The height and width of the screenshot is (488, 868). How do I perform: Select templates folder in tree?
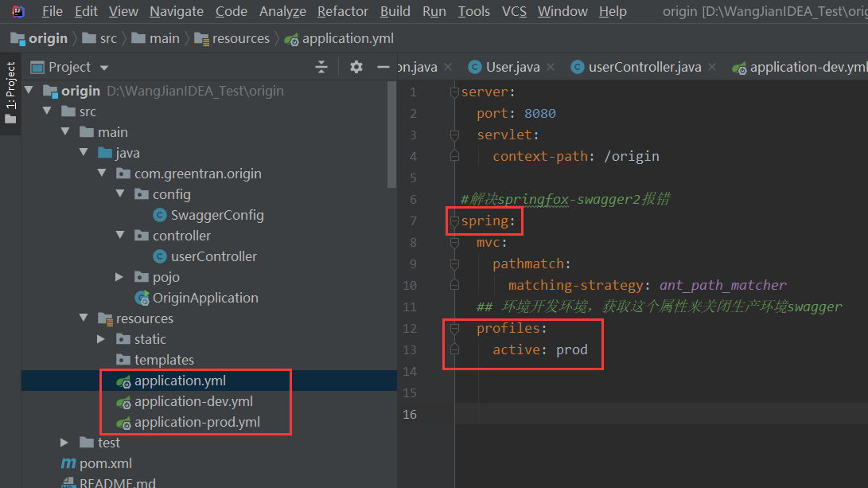click(164, 360)
